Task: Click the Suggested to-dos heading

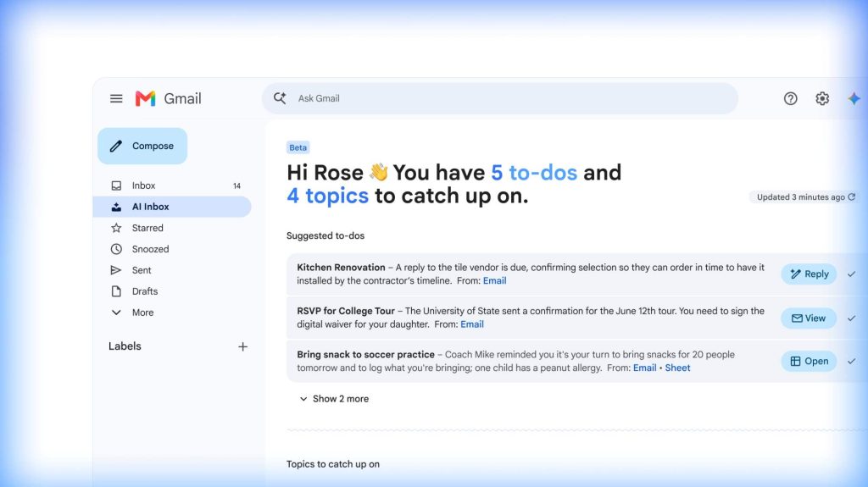Action: 325,235
